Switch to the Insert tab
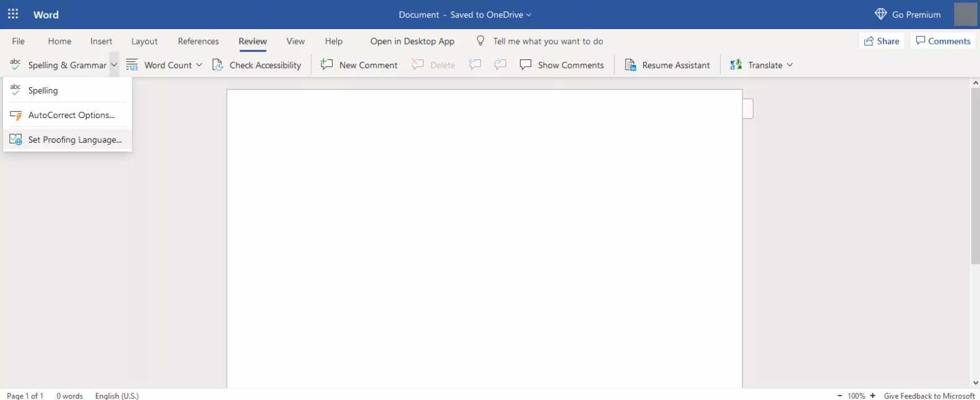Viewport: 980px width, 400px height. pos(101,41)
